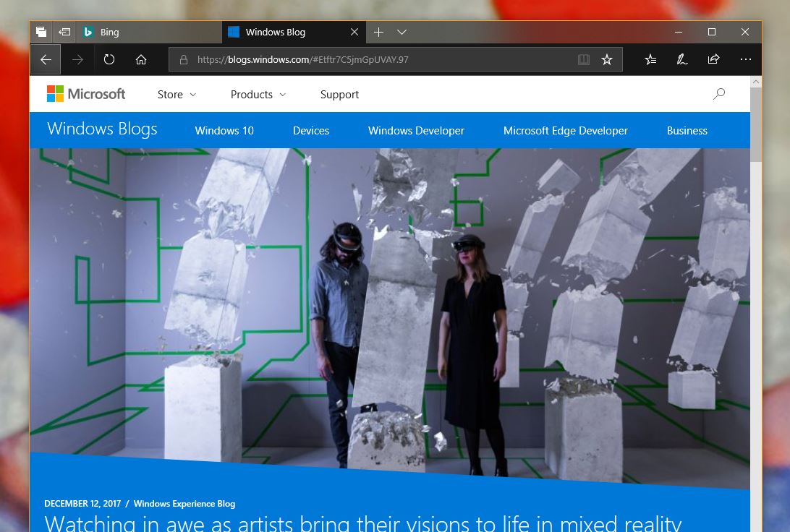Screen dimensions: 790x532
Task: Open the tab list dropdown
Action: click(402, 32)
